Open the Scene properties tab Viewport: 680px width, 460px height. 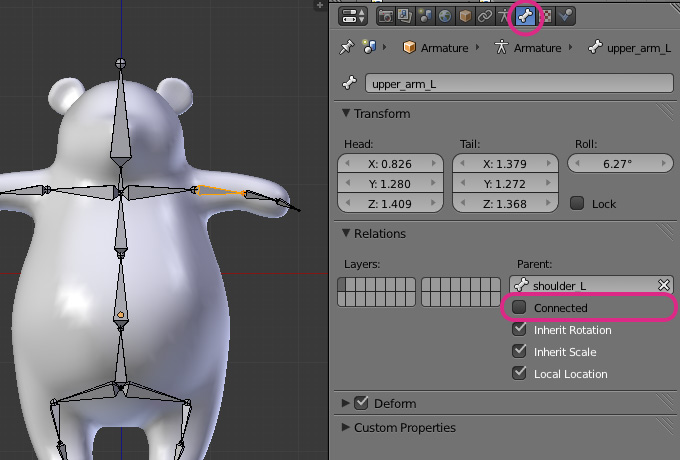[425, 16]
